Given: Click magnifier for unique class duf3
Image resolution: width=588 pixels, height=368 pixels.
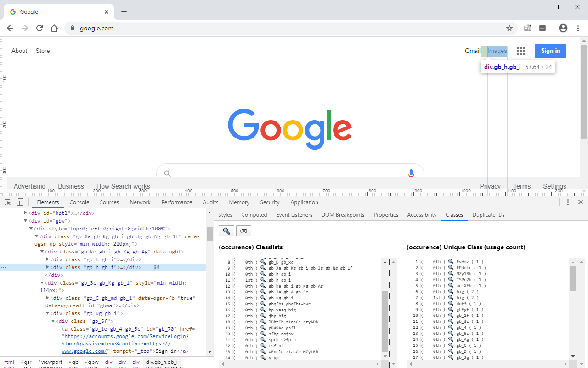Looking at the screenshot, I should [451, 304].
